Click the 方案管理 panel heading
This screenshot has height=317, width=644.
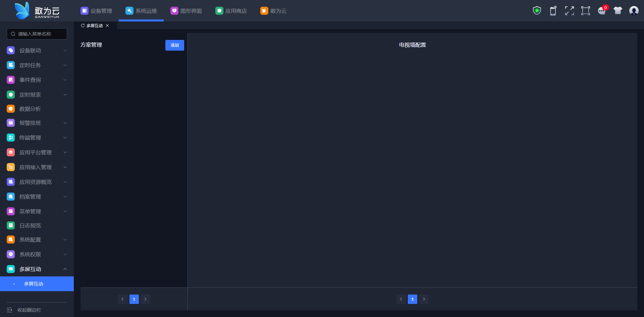click(91, 45)
